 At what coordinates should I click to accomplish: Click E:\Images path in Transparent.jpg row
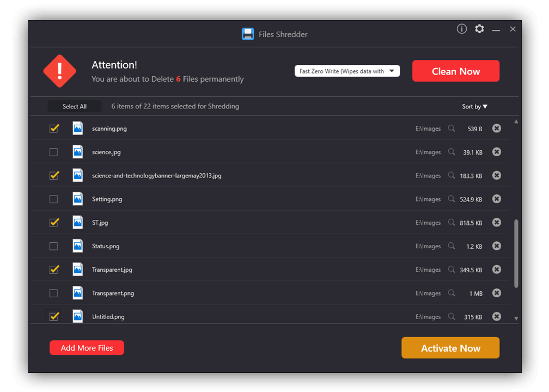click(428, 270)
